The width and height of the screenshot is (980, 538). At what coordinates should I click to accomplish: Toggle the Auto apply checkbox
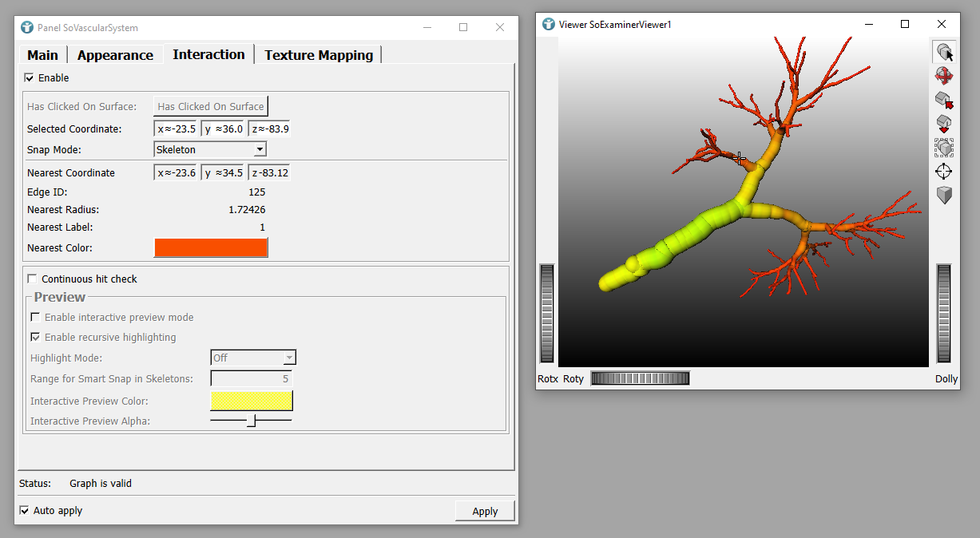(x=24, y=511)
